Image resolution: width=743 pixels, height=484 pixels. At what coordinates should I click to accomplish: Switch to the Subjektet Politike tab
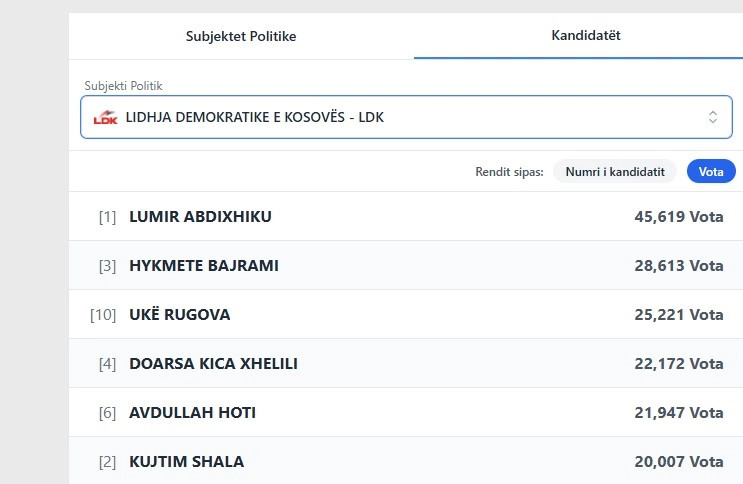(x=241, y=36)
